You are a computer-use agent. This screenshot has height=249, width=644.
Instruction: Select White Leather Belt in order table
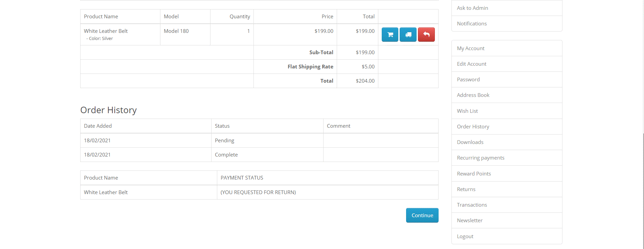tap(106, 31)
